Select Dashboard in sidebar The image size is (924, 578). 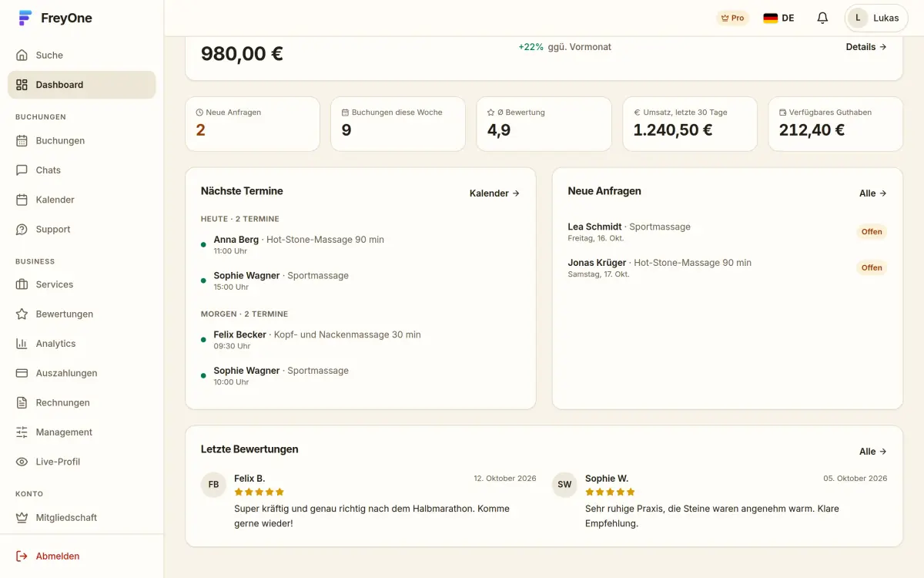[82, 85]
